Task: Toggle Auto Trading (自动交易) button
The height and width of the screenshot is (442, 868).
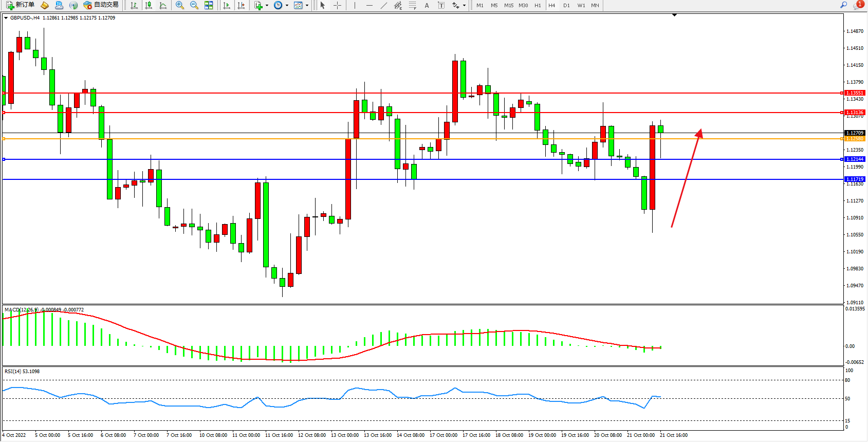Action: pos(101,5)
